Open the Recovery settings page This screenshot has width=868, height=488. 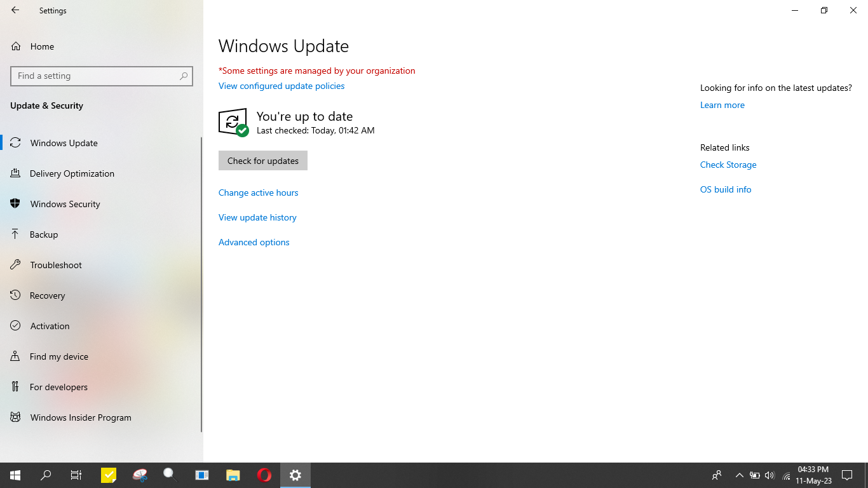pyautogui.click(x=102, y=295)
